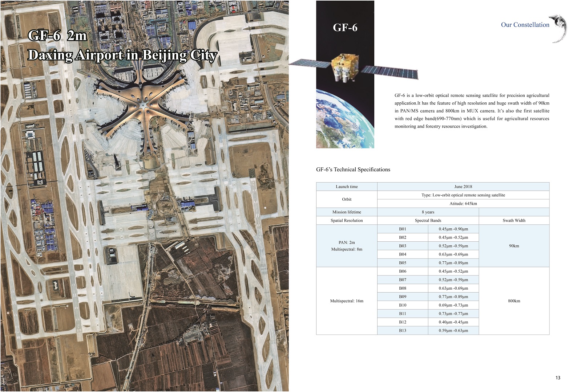This screenshot has width=577, height=392.
Task: Click the "Atitude: 645km" orbit cell
Action: click(x=463, y=204)
